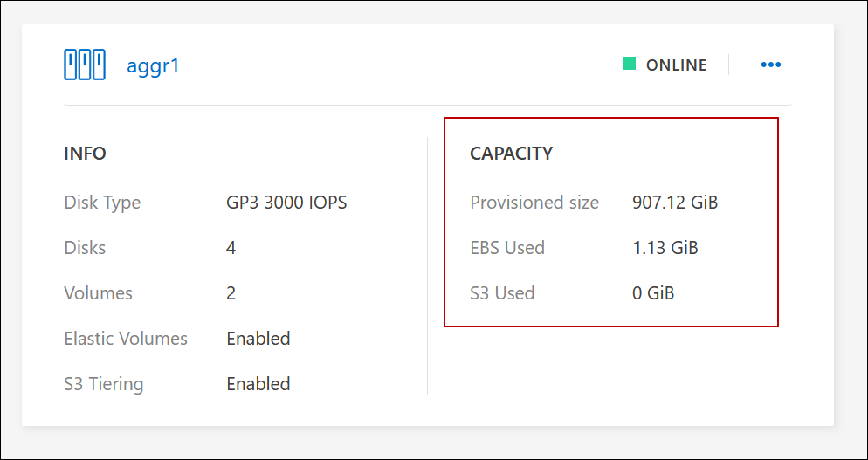This screenshot has width=868, height=460.
Task: Click the Provisioned size 907.12 GiB value
Action: click(675, 203)
